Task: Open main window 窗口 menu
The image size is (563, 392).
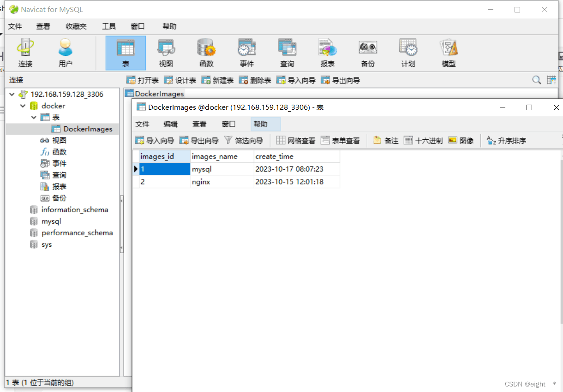Action: point(138,26)
